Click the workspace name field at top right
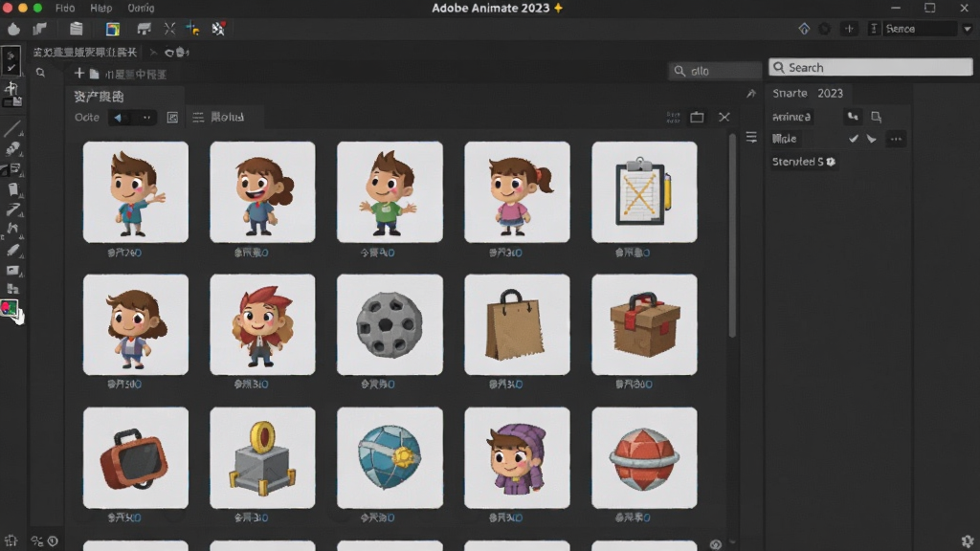Image resolution: width=980 pixels, height=551 pixels. (x=920, y=29)
